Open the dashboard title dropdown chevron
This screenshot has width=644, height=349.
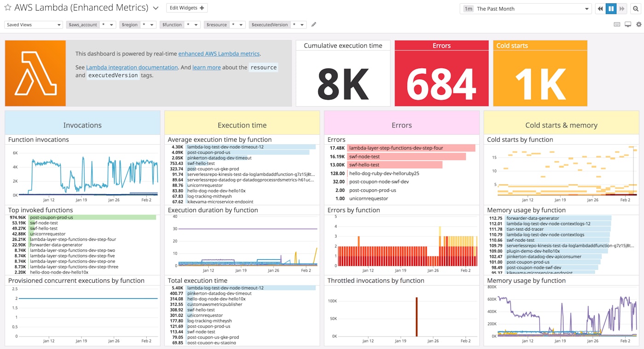click(x=155, y=8)
